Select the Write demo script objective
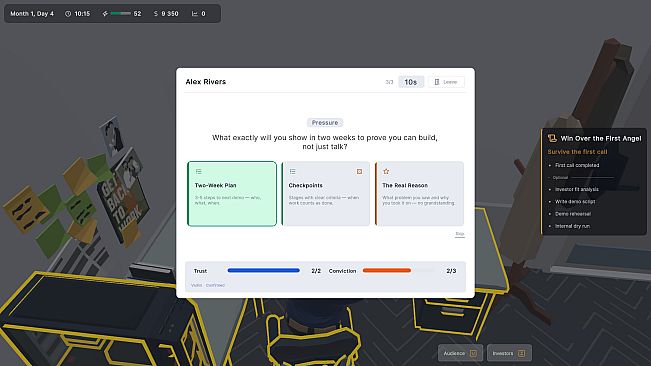Screen dimensions: 651x366 (x=575, y=202)
